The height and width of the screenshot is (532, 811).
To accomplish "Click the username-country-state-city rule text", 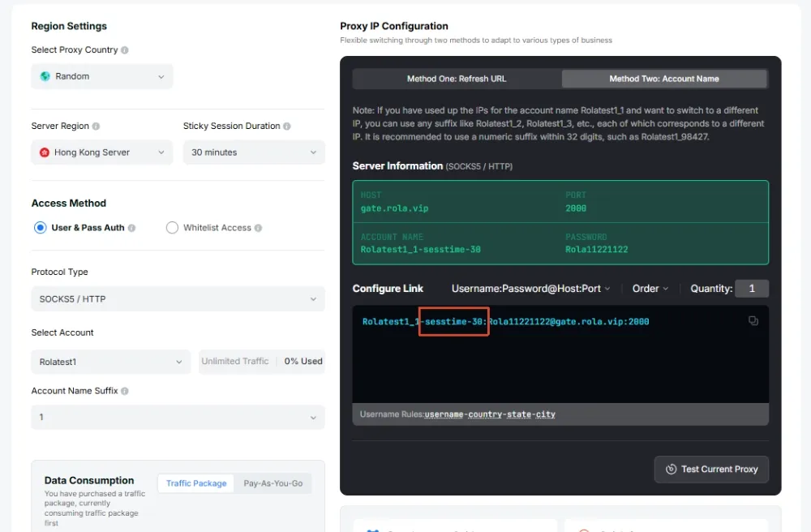I will point(490,414).
